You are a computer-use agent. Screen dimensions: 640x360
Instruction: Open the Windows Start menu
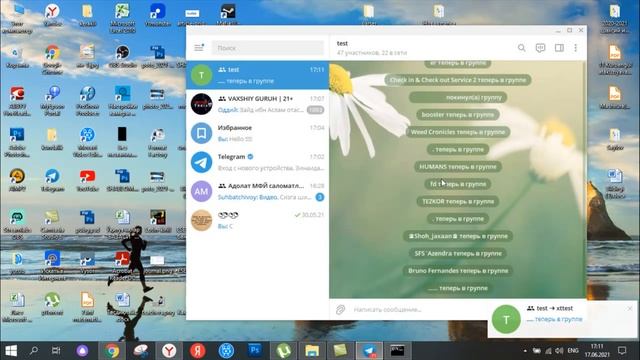11,351
